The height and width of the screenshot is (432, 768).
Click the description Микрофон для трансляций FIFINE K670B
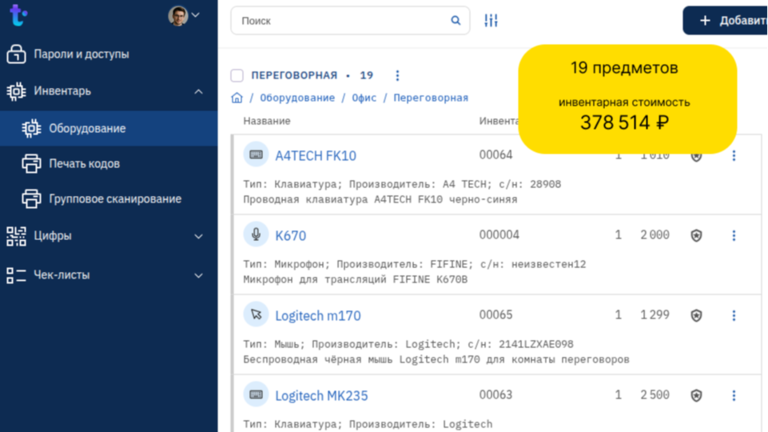coord(356,280)
